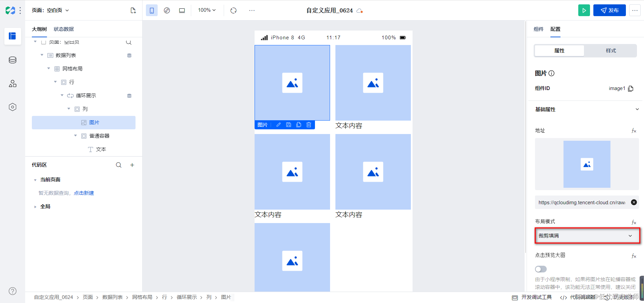Click the image preview thumbnail under 地址

tap(587, 164)
